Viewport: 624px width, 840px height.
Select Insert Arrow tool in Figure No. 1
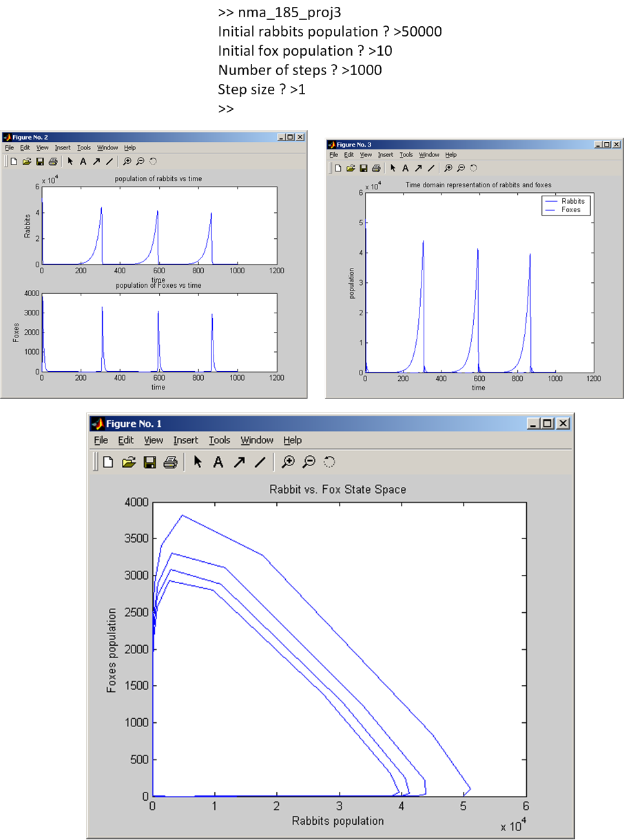[x=239, y=462]
